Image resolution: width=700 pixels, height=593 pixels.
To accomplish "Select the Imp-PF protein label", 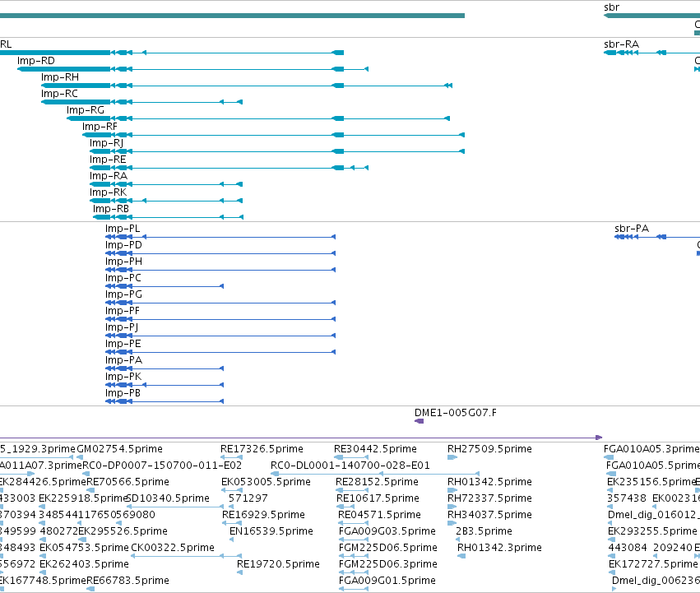I will coord(123,311).
